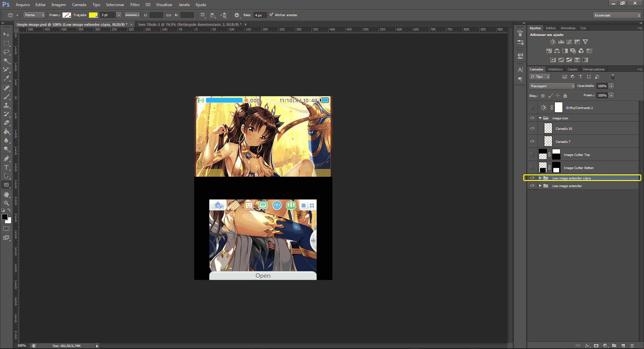
Task: Select the Paint Bucket tool
Action: pos(6,131)
